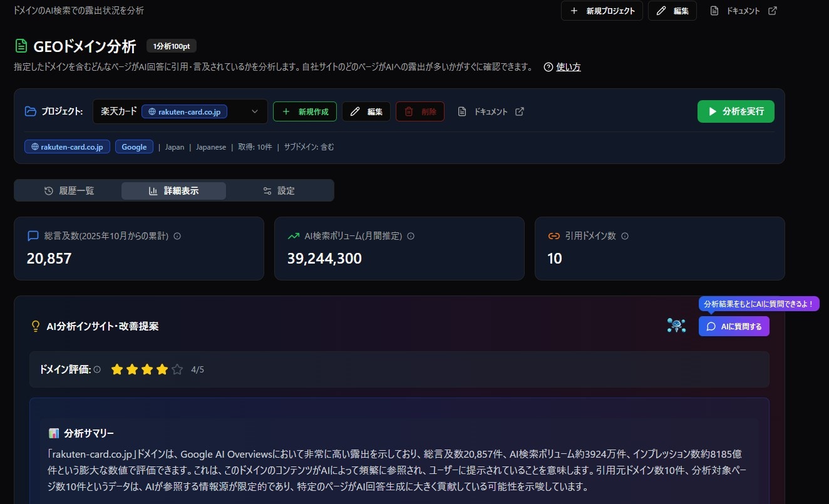Open the project panel ドキュメント link

click(491, 111)
